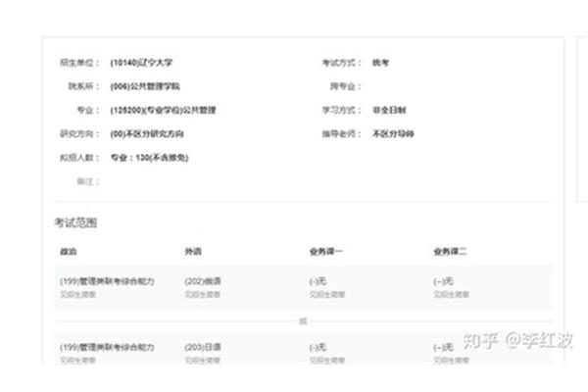Click the 研究方向 field label
The width and height of the screenshot is (588, 392).
click(79, 134)
